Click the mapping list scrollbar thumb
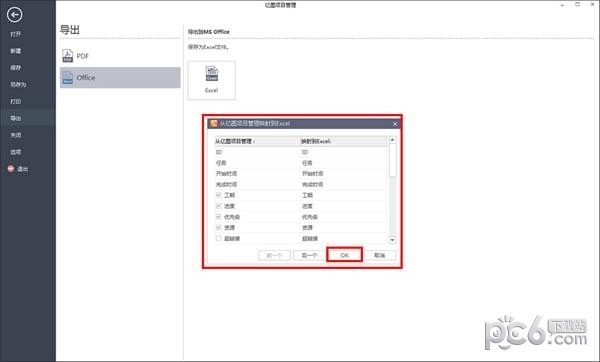Viewport: 600px width, 362px height. pos(392,160)
